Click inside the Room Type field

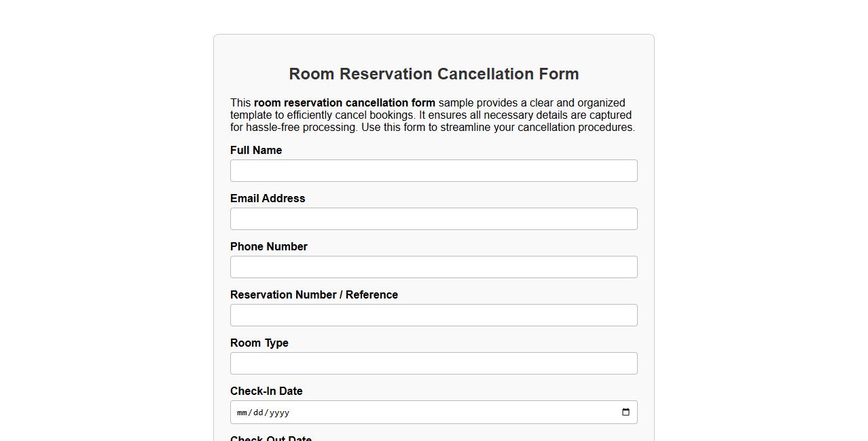click(433, 363)
